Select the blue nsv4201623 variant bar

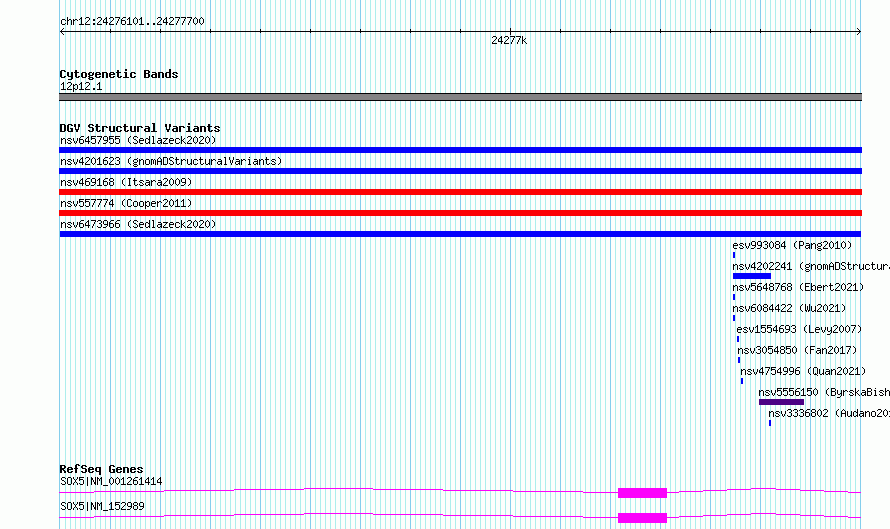(460, 171)
